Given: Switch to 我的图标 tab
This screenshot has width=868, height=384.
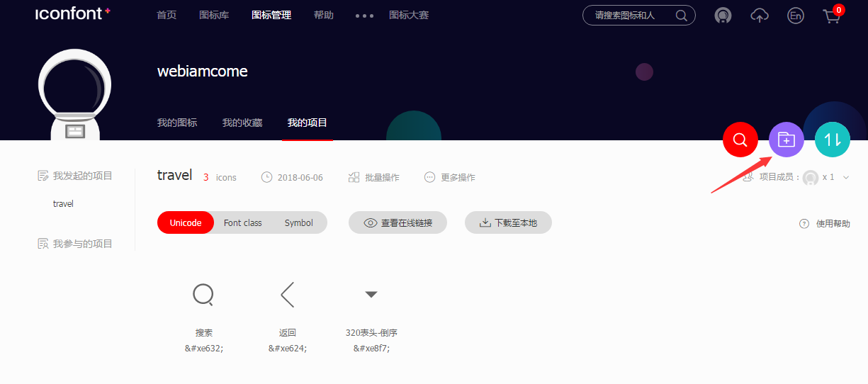Looking at the screenshot, I should tap(177, 123).
